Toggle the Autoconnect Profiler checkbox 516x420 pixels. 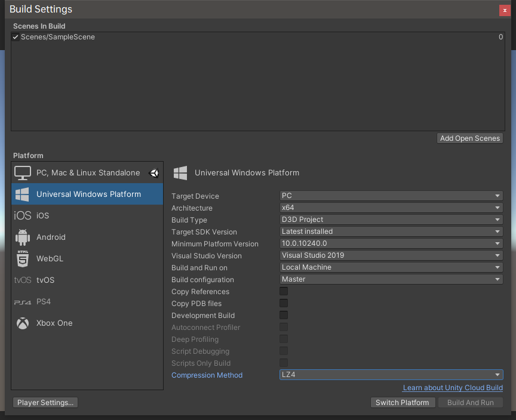pos(284,327)
